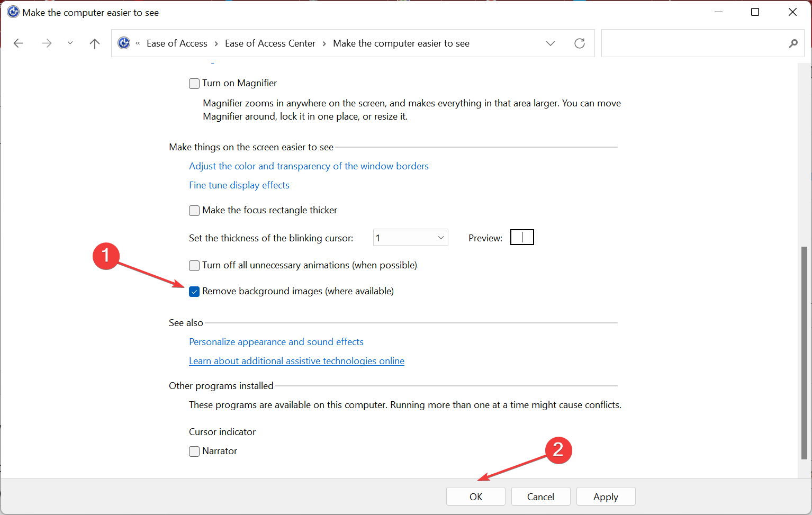Check Turn off all unnecessary animations
Viewport: 812px width, 515px height.
tap(194, 266)
